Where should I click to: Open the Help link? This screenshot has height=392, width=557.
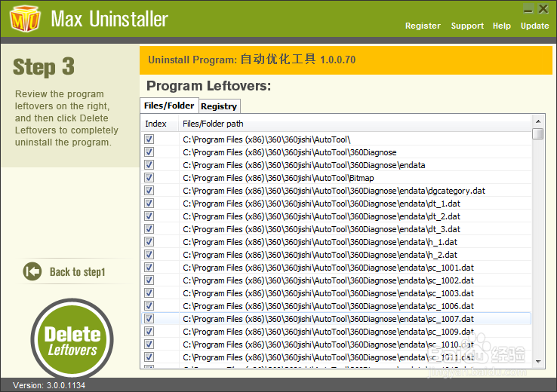[x=502, y=26]
